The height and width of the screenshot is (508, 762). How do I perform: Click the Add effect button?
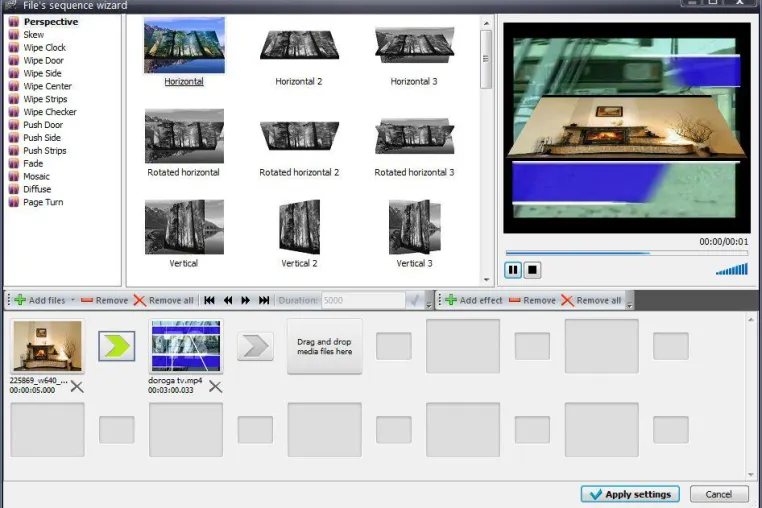click(474, 300)
